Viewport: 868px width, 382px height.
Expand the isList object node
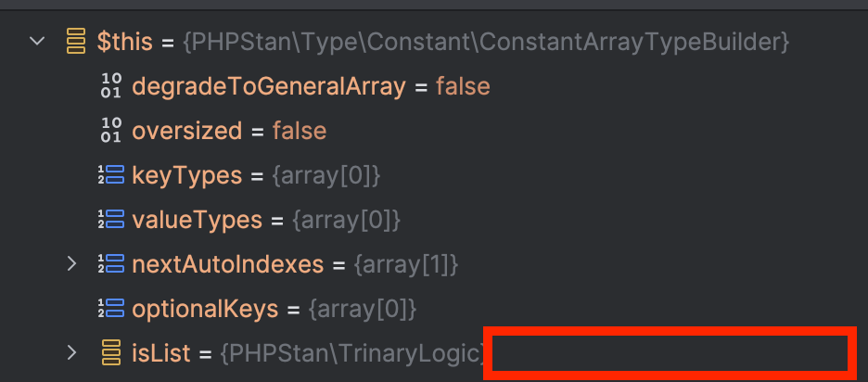click(71, 352)
